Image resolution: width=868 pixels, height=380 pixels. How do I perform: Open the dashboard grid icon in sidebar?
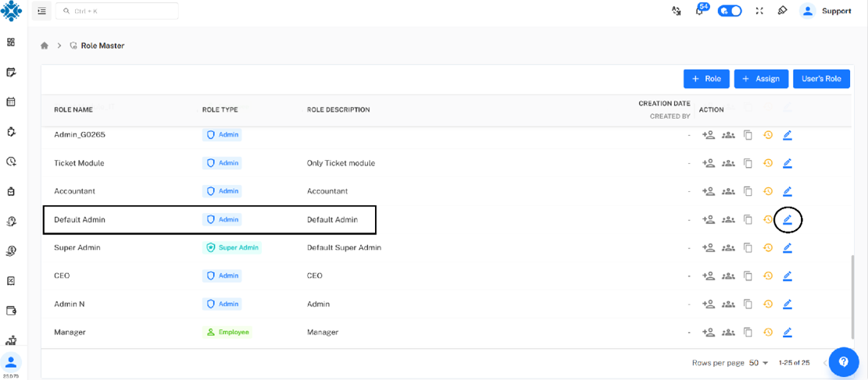[x=11, y=42]
